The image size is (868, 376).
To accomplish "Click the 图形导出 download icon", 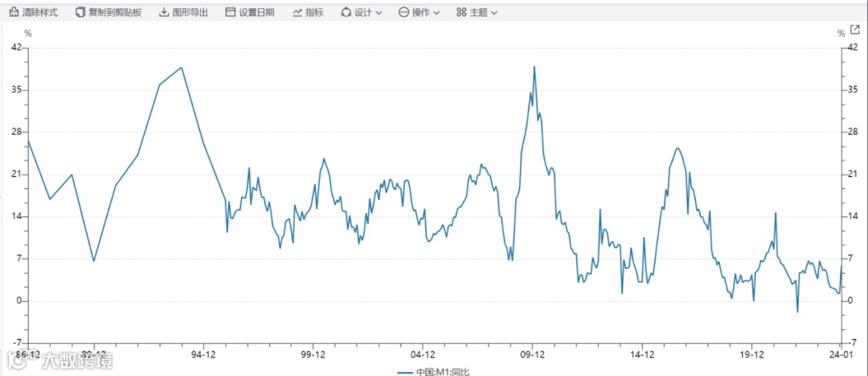I will 164,12.
